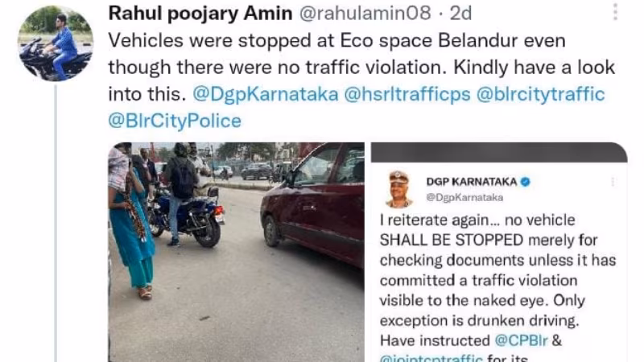Click Rahul poojary Amin's profile picture

[56, 43]
